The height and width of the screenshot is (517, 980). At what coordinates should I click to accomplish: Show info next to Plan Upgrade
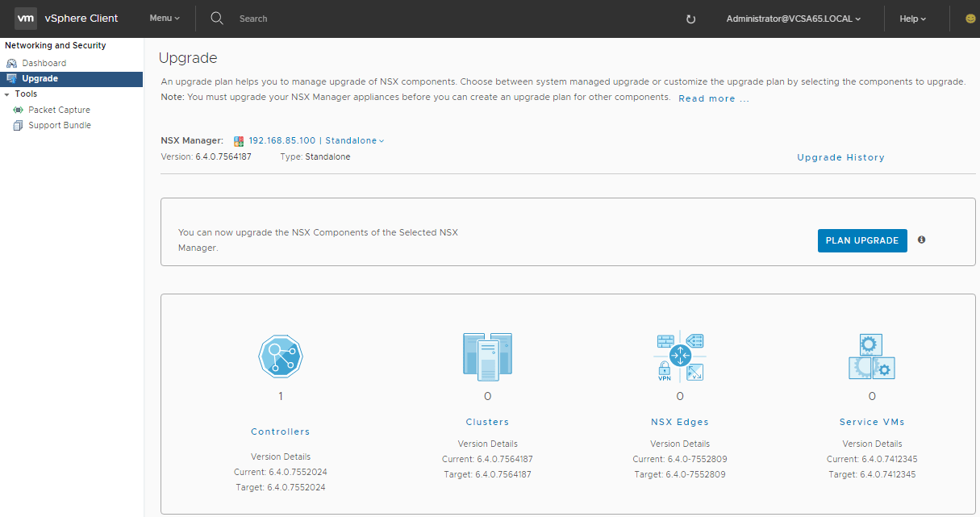coord(921,240)
